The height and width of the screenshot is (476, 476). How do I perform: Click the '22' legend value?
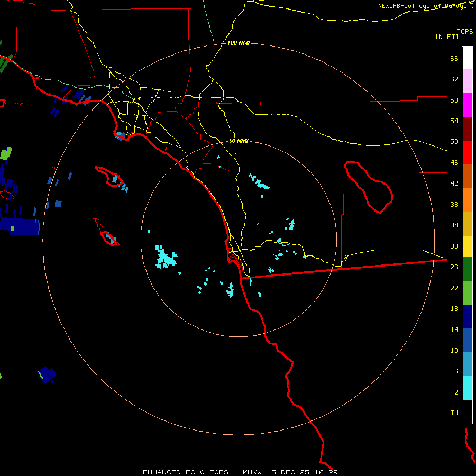click(x=454, y=288)
